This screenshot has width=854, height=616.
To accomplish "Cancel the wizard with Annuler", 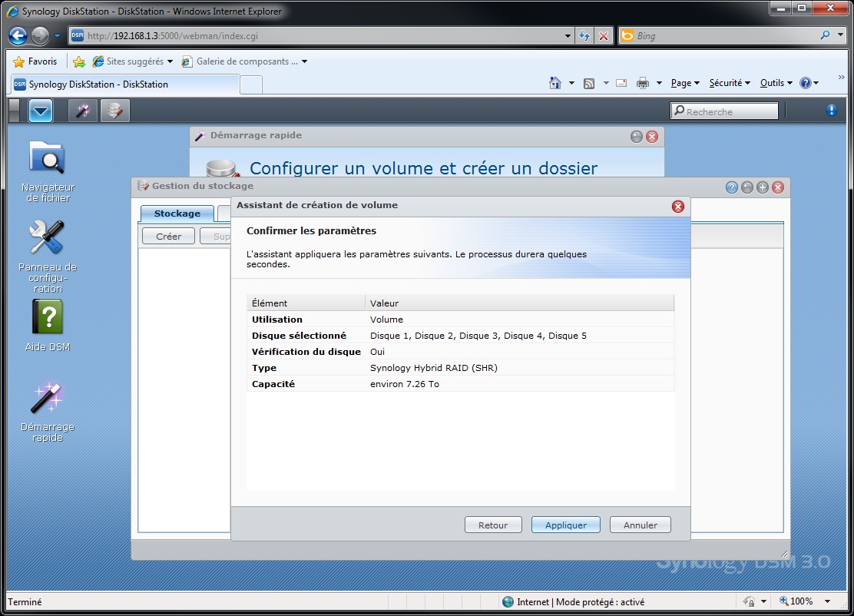I will click(x=640, y=525).
